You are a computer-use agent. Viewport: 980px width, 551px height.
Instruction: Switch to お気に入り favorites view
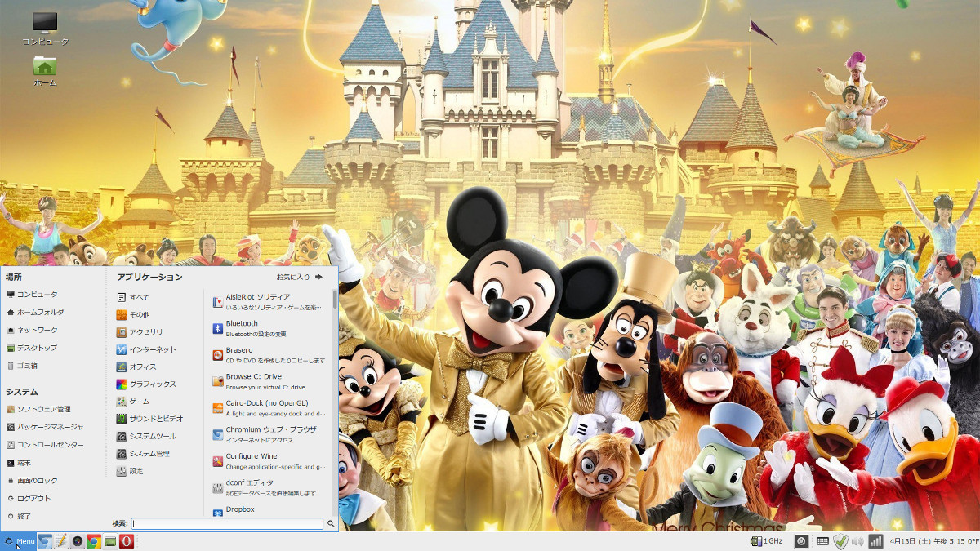point(299,277)
